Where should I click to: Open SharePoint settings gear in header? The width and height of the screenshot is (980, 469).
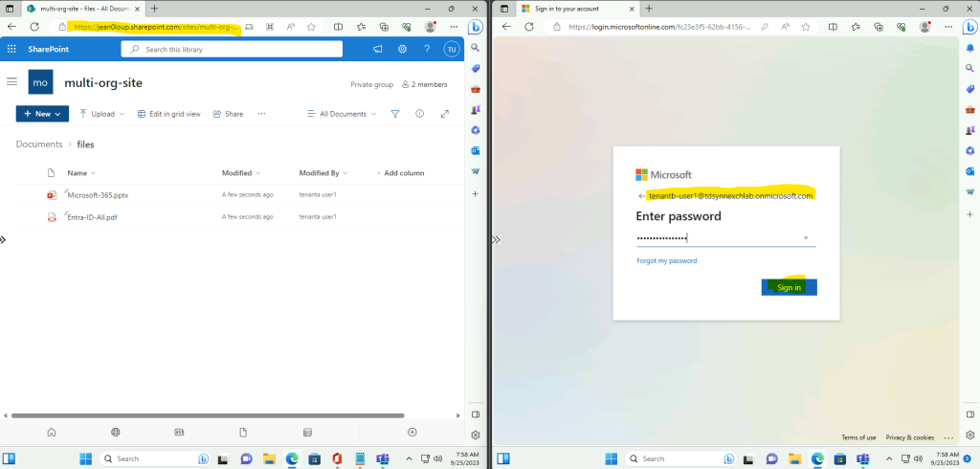403,49
